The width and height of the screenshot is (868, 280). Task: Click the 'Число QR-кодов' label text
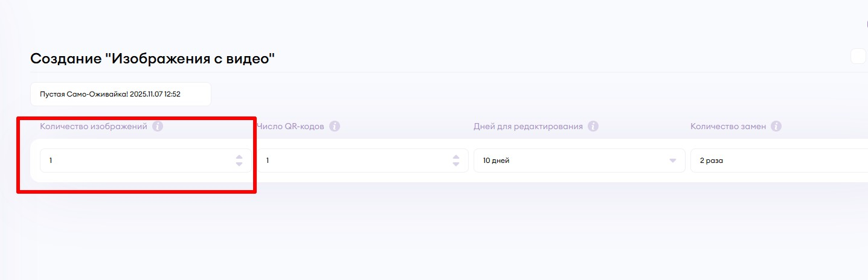[291, 127]
